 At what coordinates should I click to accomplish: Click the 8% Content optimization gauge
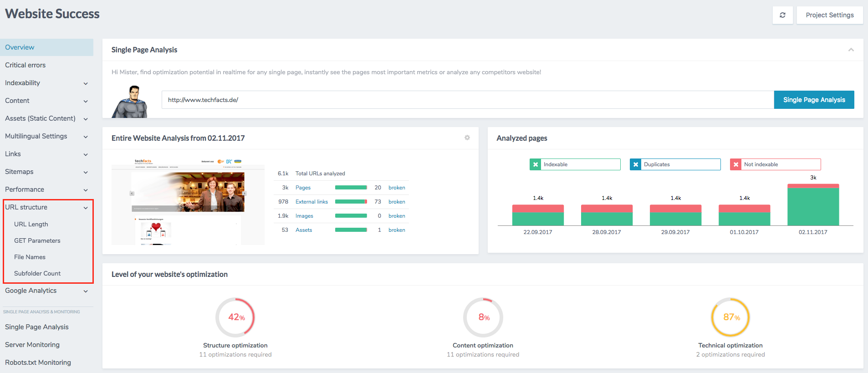click(483, 317)
